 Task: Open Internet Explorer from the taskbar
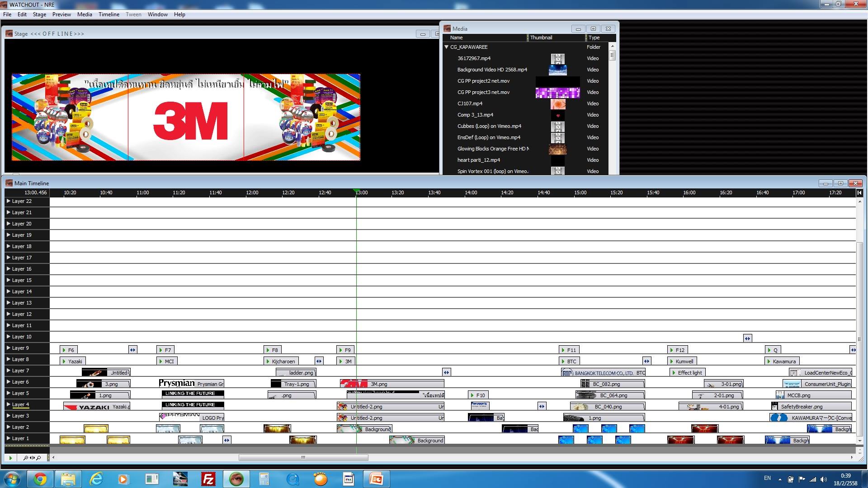point(96,479)
